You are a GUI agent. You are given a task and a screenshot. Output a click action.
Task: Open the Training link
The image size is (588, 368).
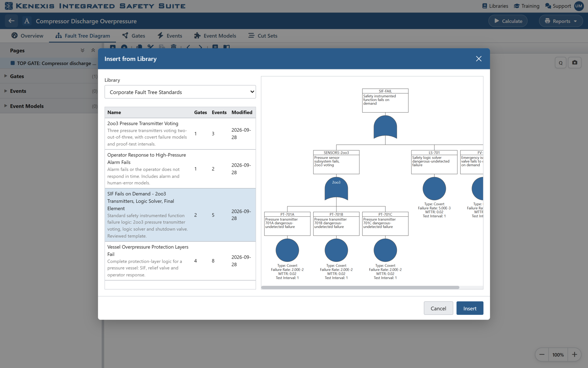coord(526,6)
